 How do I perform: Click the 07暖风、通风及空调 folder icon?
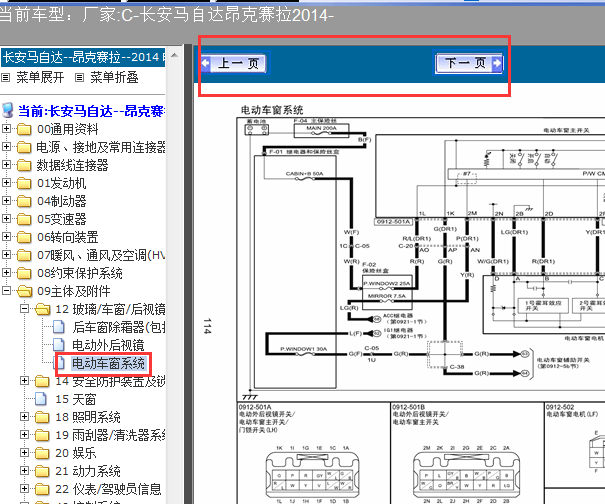24,255
